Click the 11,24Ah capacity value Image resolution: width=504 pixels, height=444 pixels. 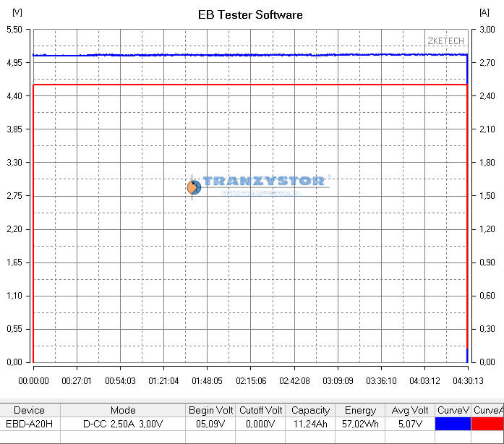coord(310,424)
